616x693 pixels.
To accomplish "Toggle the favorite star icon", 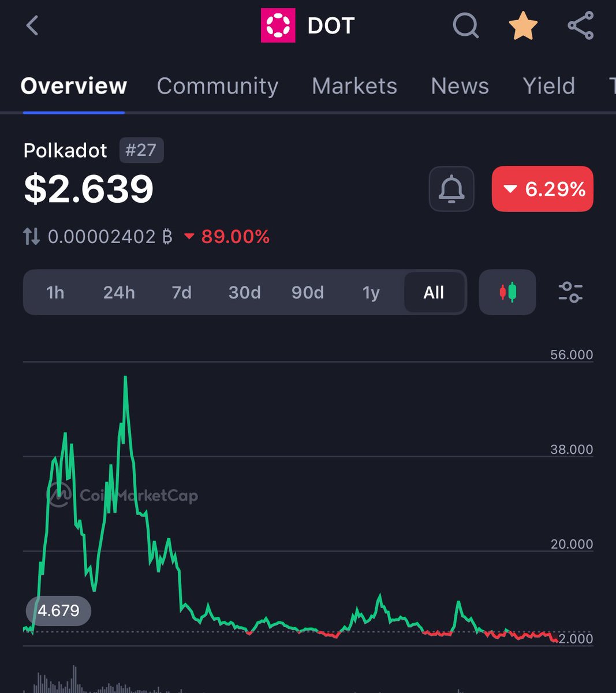I will coord(523,26).
